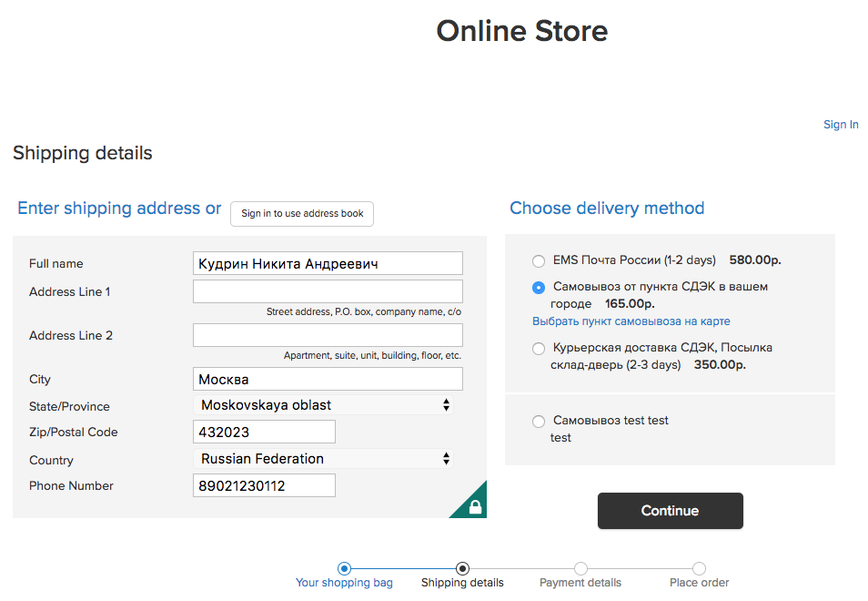Click the Address Line 1 field
Image resolution: width=868 pixels, height=601 pixels.
(328, 291)
